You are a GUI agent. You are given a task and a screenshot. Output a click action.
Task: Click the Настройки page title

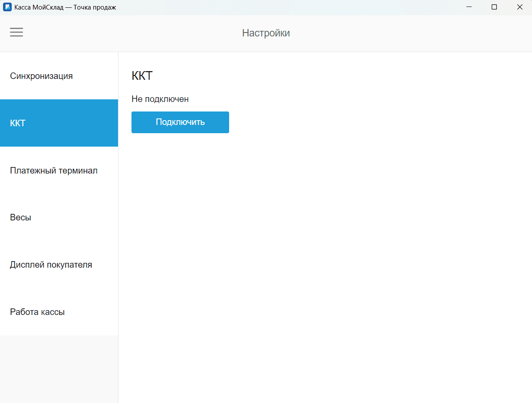(266, 33)
